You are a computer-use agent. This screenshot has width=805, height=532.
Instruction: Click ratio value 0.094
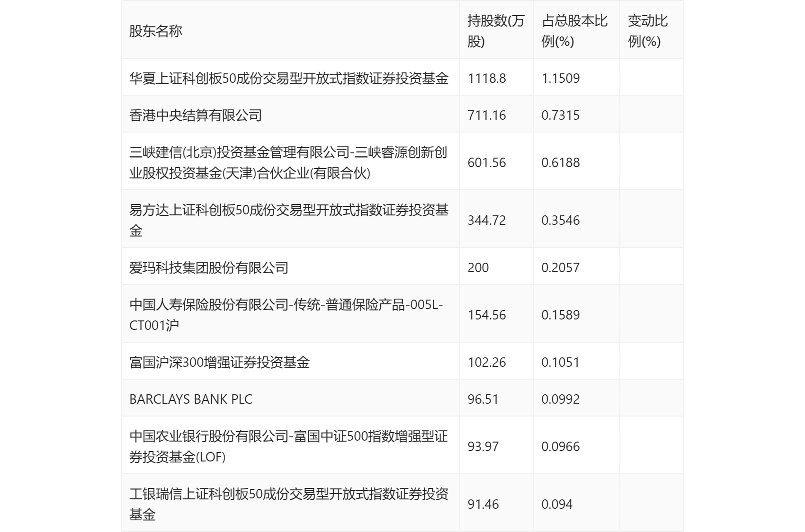pos(557,504)
